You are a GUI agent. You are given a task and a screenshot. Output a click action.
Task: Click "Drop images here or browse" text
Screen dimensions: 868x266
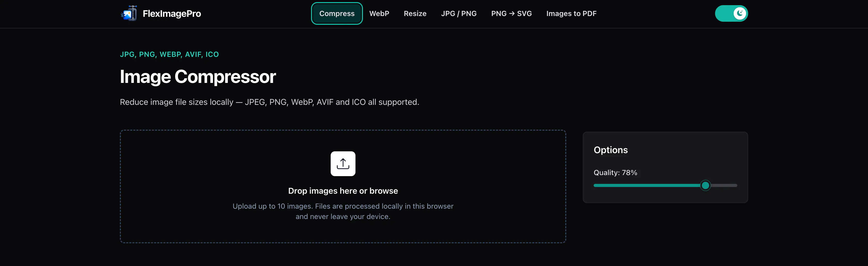343,191
